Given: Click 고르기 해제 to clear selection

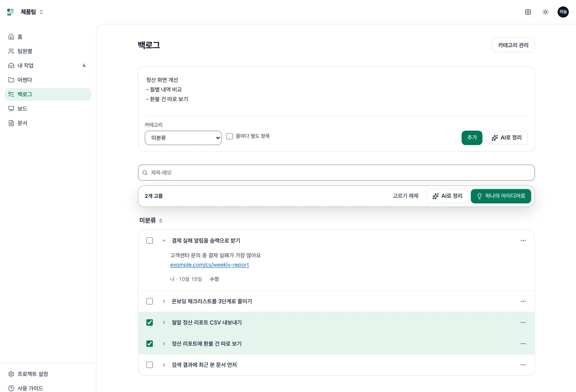Looking at the screenshot, I should 405,196.
